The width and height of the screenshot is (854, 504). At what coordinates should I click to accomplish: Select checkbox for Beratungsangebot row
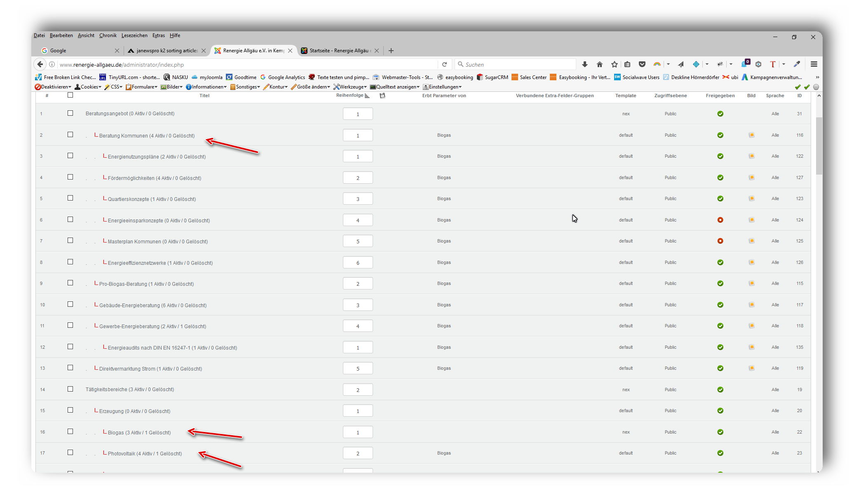[70, 113]
